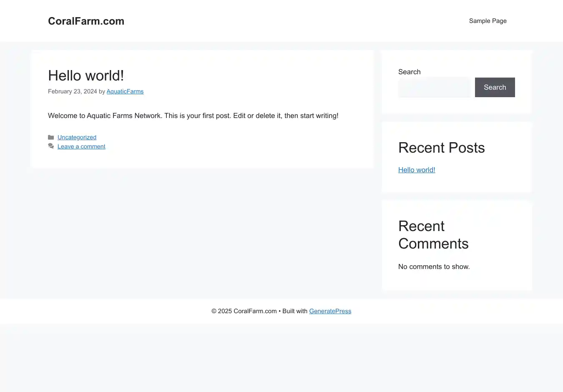Click the Recent Comments widget heading
The height and width of the screenshot is (392, 563).
tap(433, 235)
